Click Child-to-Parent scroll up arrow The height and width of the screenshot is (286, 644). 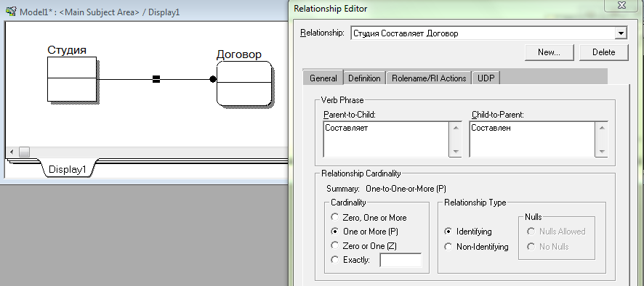click(602, 128)
